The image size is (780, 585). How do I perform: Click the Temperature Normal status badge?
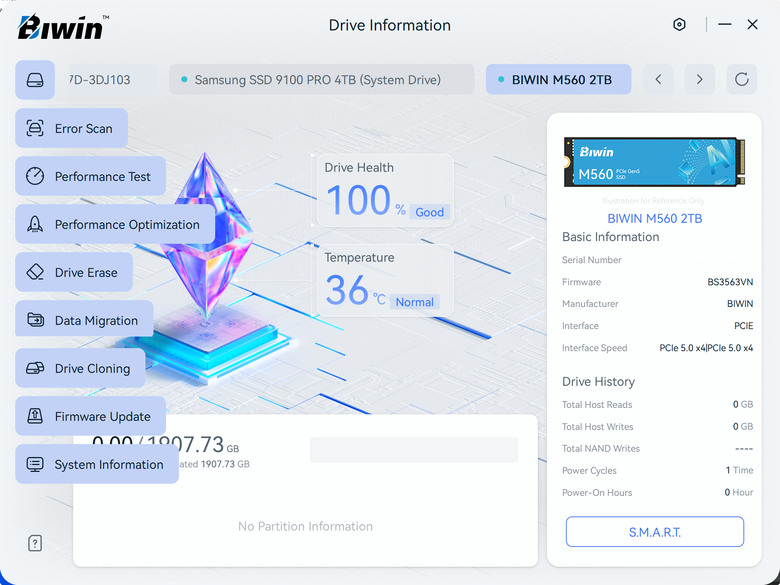tap(414, 302)
